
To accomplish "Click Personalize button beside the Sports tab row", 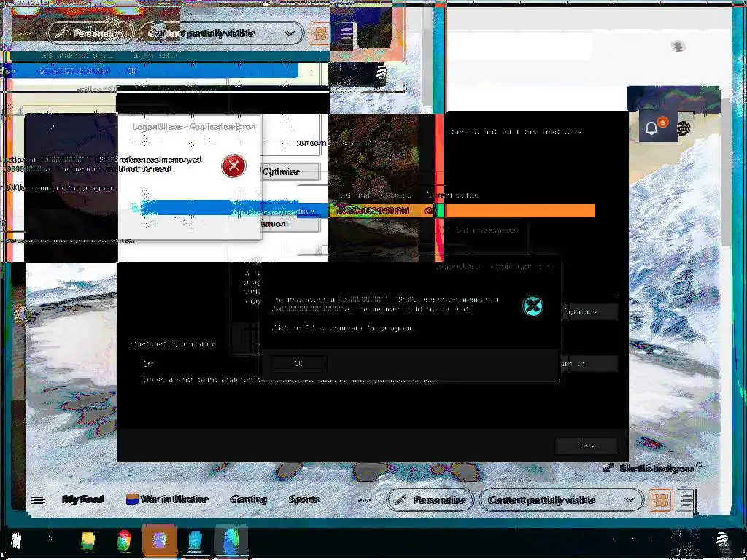I will click(430, 500).
